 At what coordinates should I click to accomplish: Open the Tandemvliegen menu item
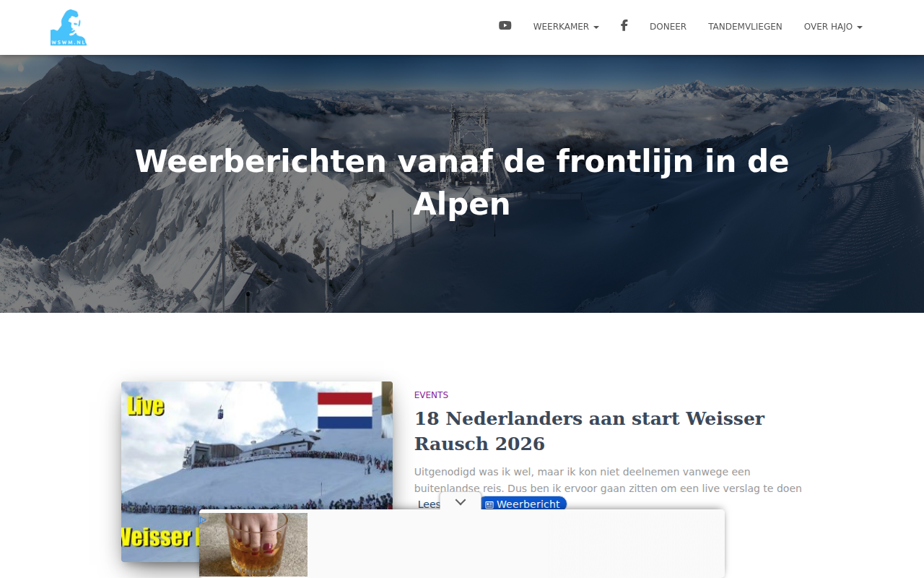tap(745, 27)
